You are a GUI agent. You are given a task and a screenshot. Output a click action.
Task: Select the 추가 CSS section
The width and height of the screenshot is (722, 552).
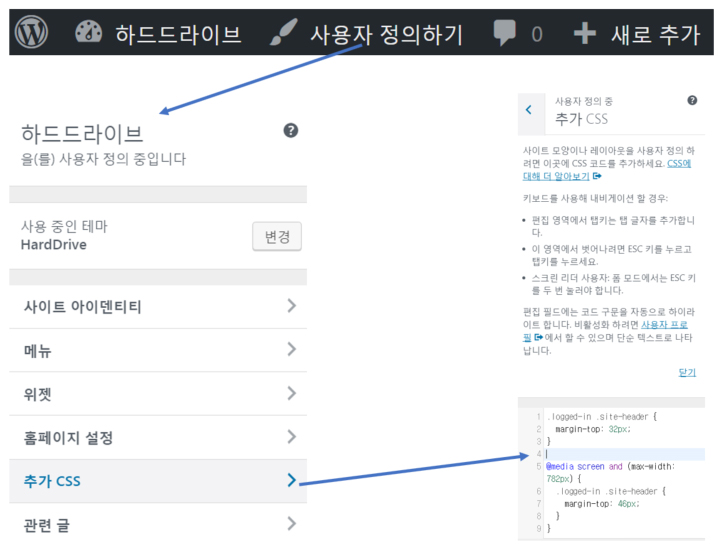pos(158,481)
